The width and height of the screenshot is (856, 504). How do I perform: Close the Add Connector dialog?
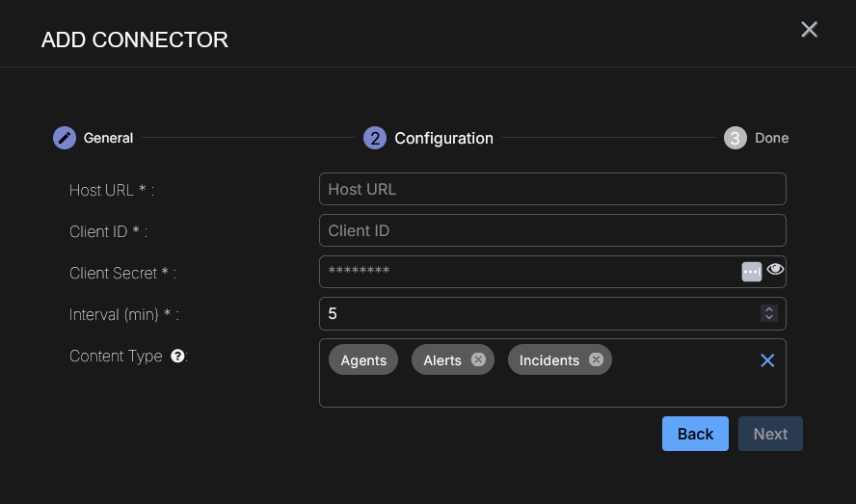[809, 30]
